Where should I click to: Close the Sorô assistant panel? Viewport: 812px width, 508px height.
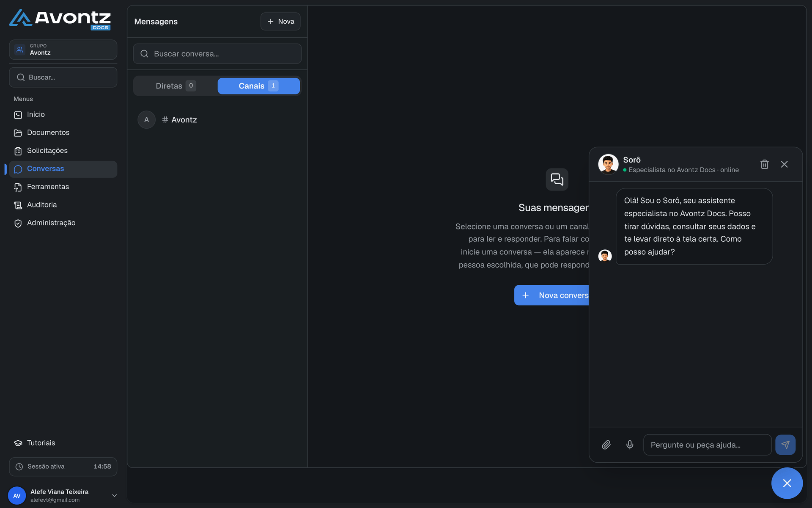point(784,164)
